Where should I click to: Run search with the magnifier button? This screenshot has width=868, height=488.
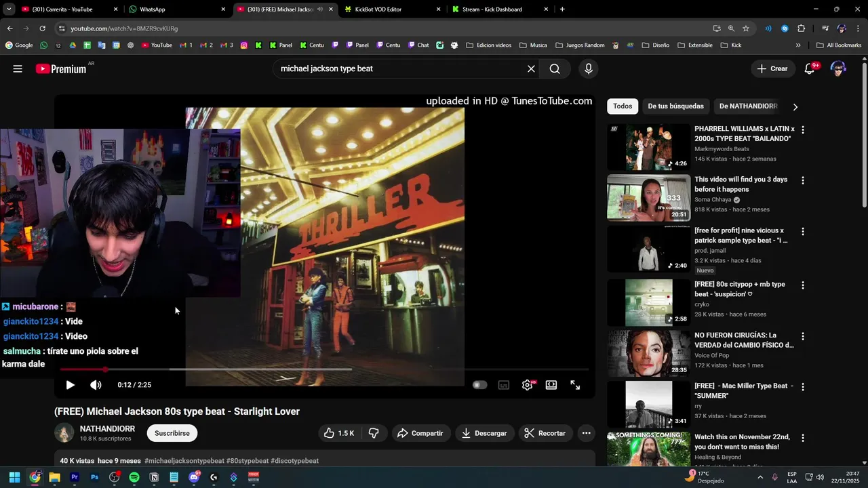coord(555,68)
